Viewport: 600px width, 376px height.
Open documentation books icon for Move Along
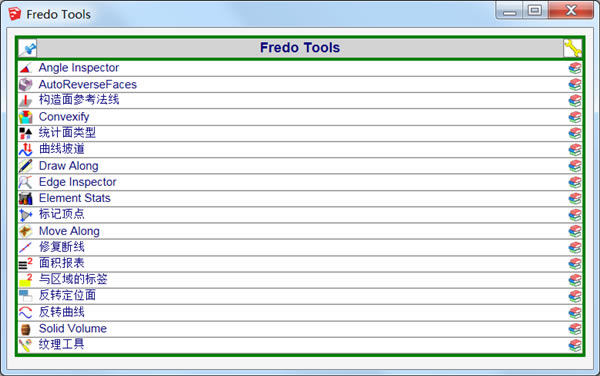point(574,231)
